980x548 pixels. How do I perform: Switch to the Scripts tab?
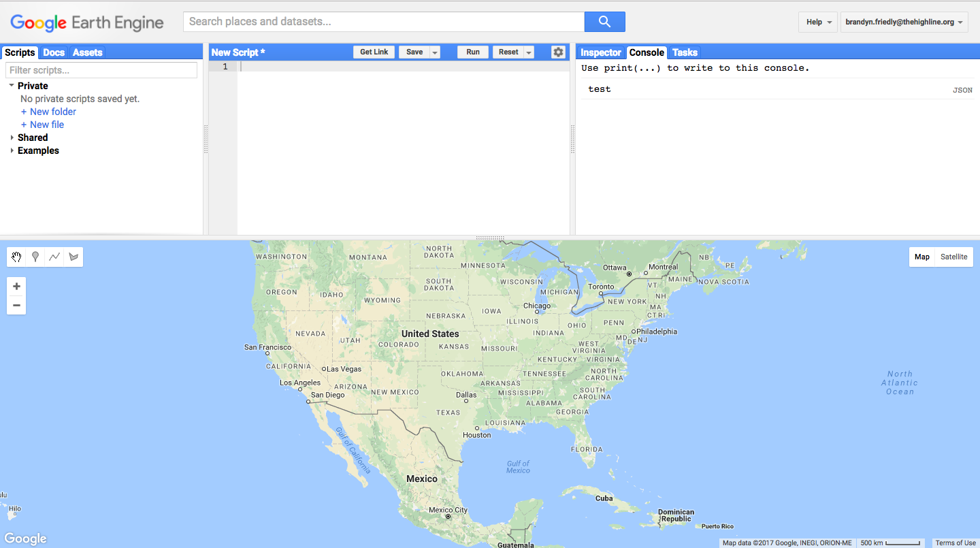point(20,52)
